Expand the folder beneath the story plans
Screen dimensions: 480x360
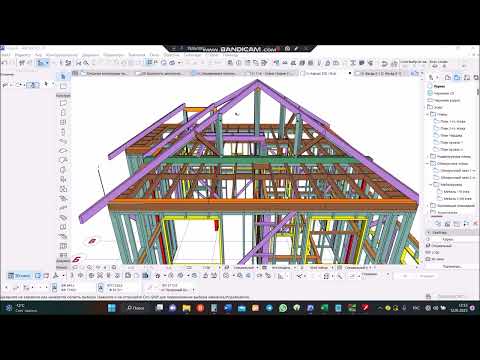click(428, 156)
